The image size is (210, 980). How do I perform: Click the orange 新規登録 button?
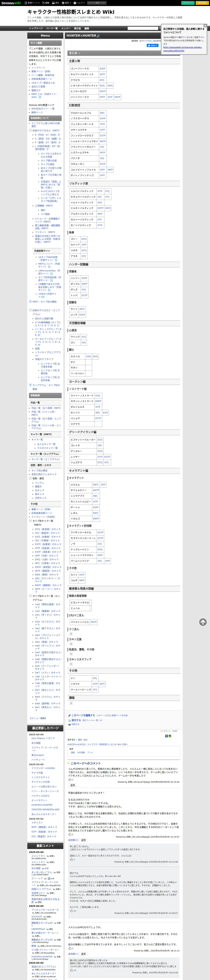point(202,3)
